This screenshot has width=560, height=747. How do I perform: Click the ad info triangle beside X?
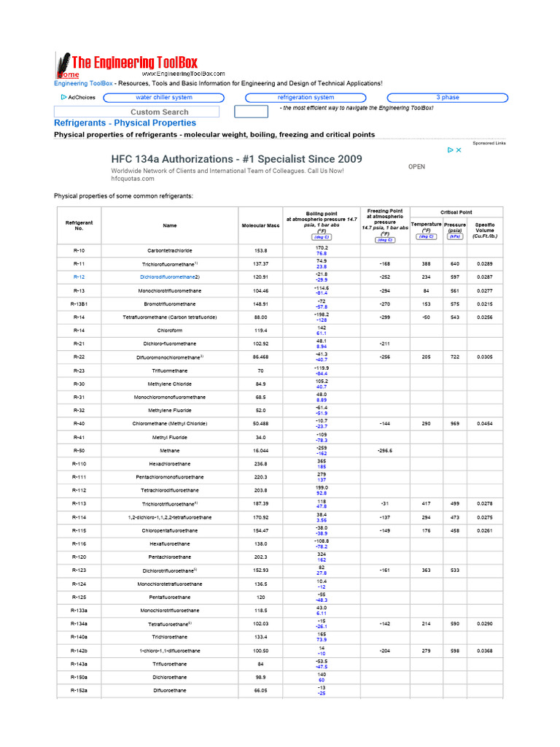coord(449,150)
